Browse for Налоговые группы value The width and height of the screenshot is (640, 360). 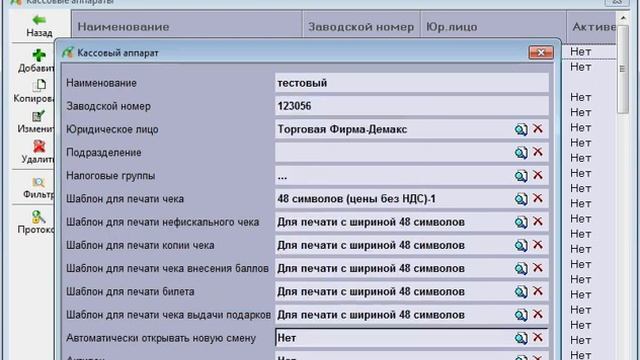coord(521,176)
